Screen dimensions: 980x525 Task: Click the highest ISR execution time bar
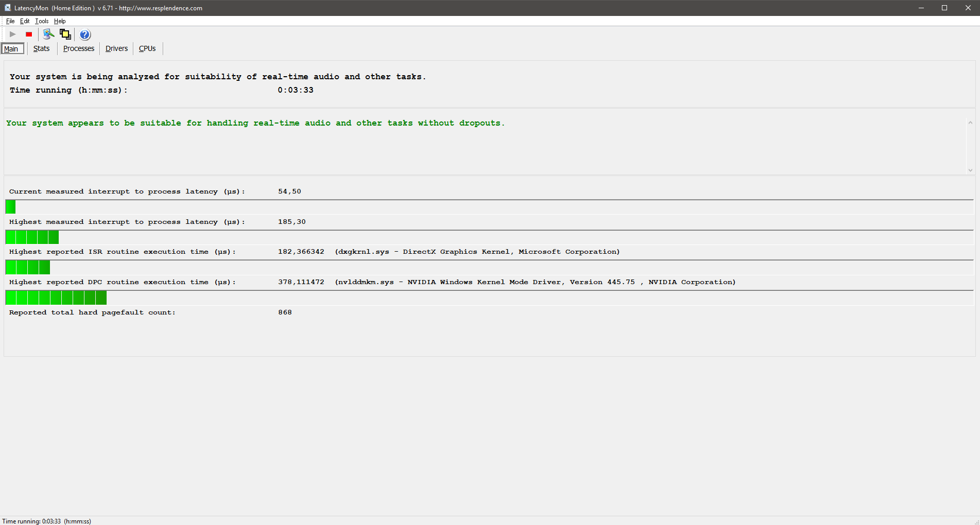(x=489, y=267)
